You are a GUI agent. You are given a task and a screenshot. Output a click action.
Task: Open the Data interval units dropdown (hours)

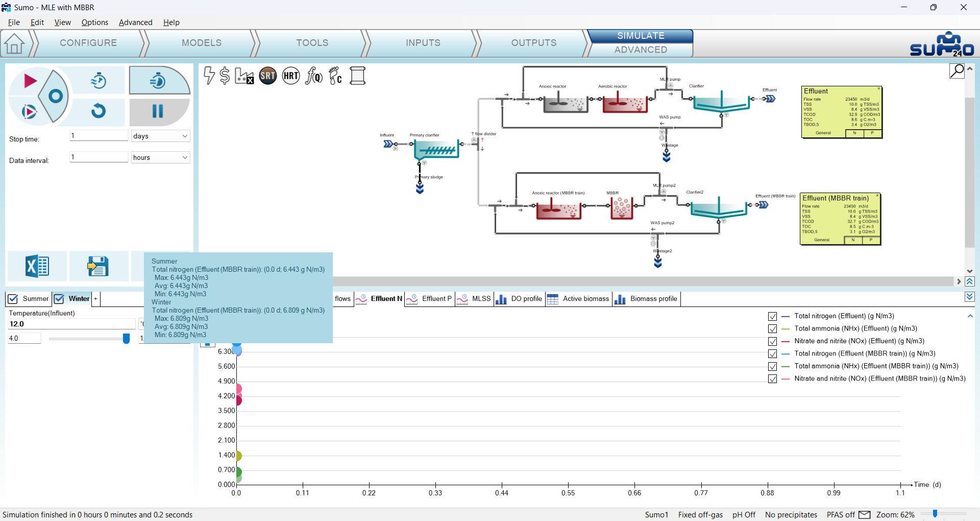[x=160, y=157]
